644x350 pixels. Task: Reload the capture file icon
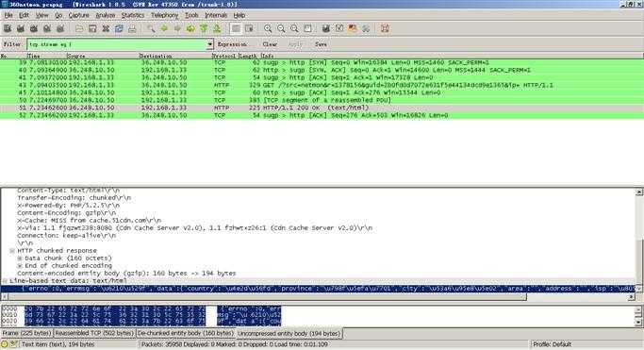[x=119, y=28]
